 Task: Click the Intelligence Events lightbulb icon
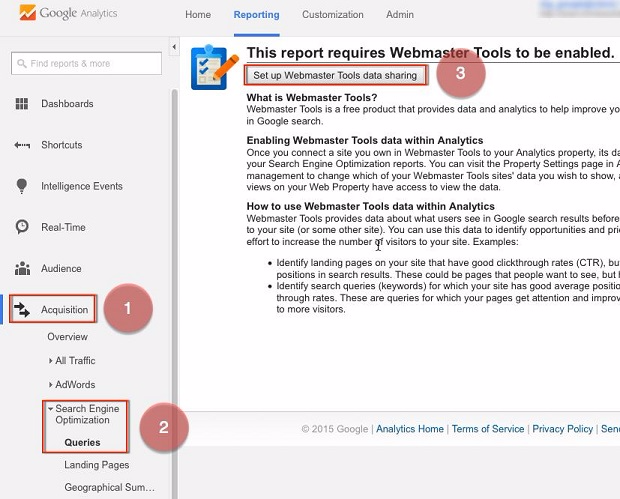tap(22, 186)
